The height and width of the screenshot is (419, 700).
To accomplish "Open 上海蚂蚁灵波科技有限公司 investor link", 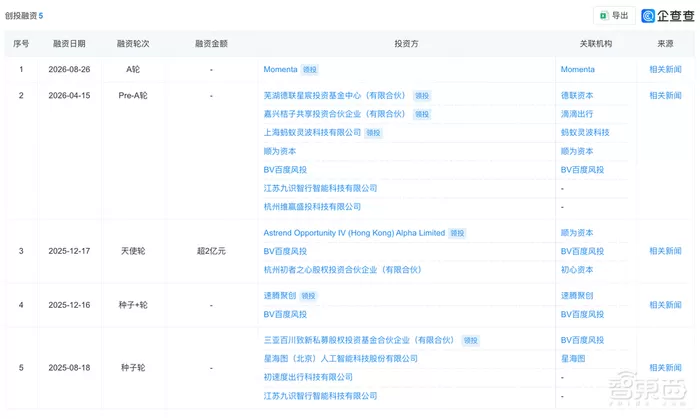I will 312,133.
